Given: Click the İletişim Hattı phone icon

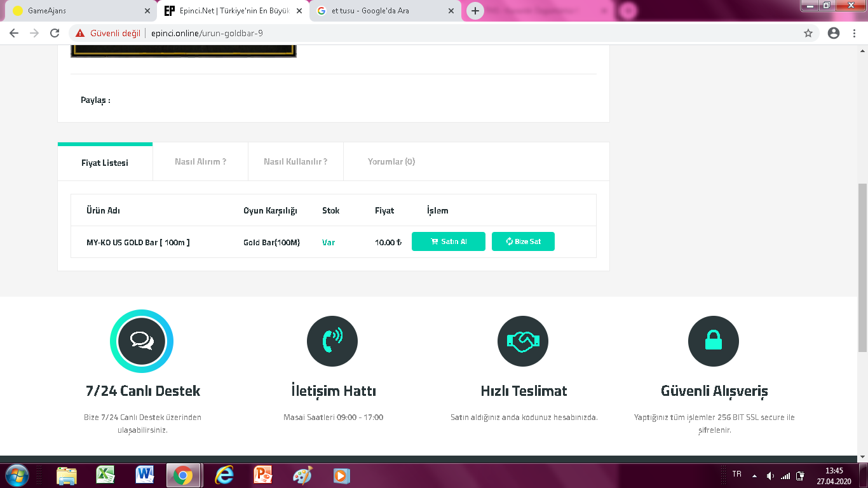Looking at the screenshot, I should [332, 341].
